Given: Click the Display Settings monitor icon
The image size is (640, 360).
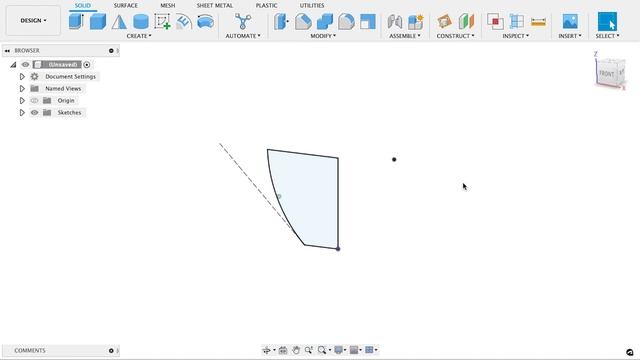Looking at the screenshot, I should coord(338,350).
